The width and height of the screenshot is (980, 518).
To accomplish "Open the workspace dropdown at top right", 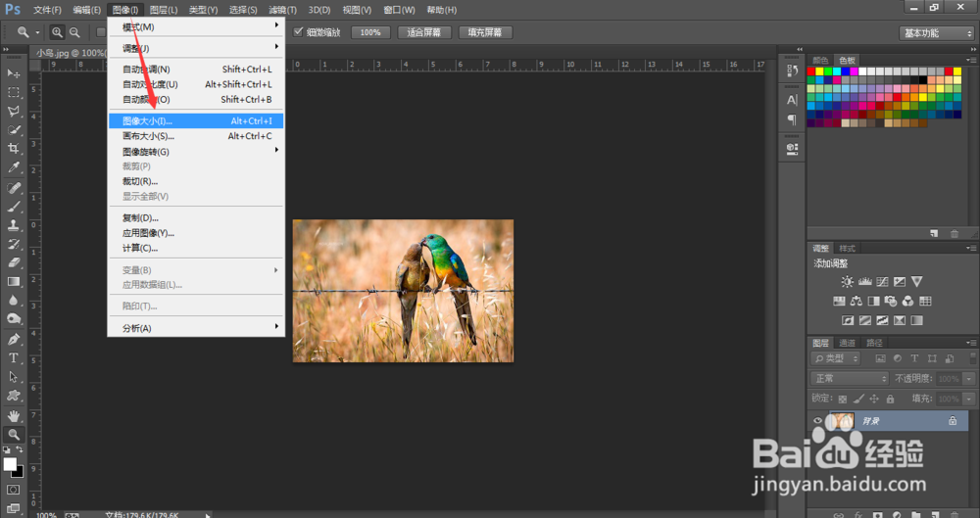I will (936, 33).
